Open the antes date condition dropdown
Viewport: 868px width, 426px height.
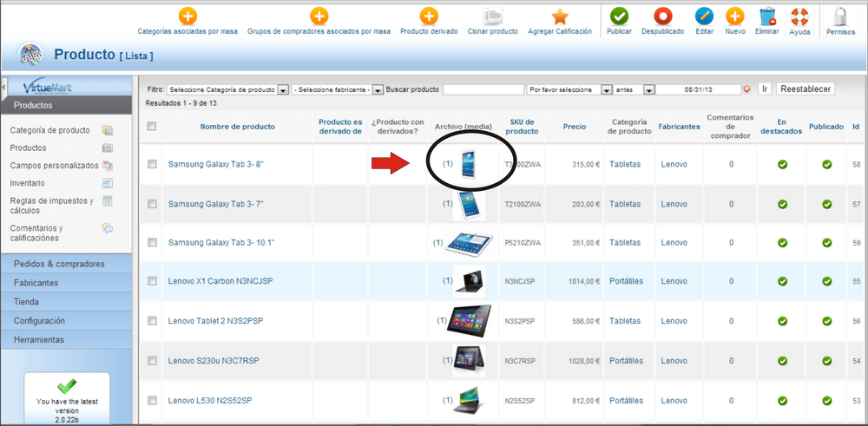pyautogui.click(x=635, y=89)
